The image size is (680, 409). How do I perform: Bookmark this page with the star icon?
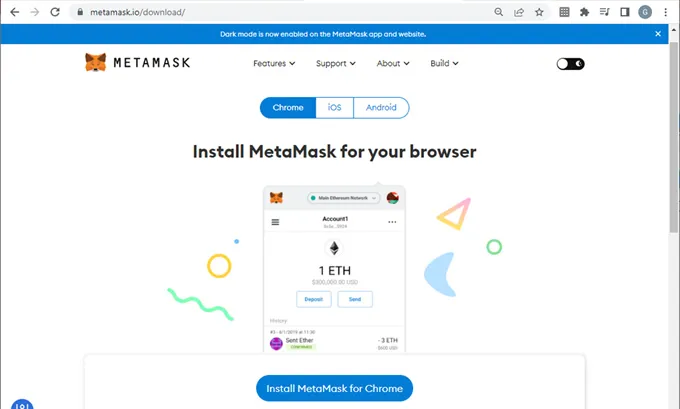click(539, 12)
